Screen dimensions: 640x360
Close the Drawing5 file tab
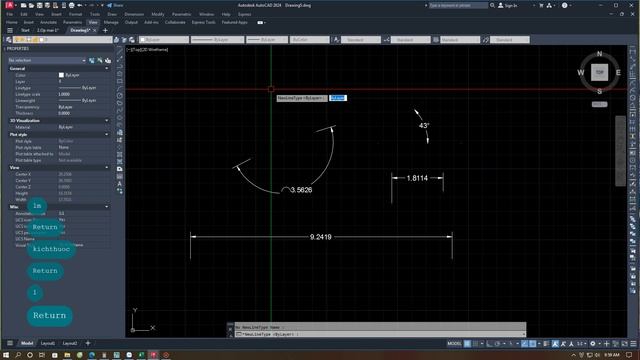95,31
